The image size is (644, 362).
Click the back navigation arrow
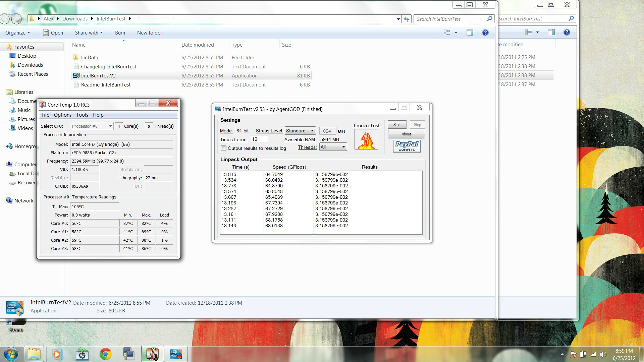click(5, 19)
